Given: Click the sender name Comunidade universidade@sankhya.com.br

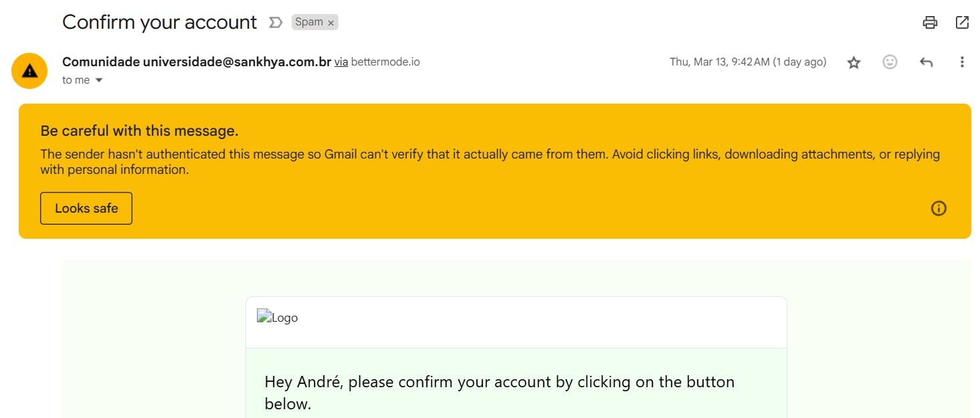Looking at the screenshot, I should (197, 62).
